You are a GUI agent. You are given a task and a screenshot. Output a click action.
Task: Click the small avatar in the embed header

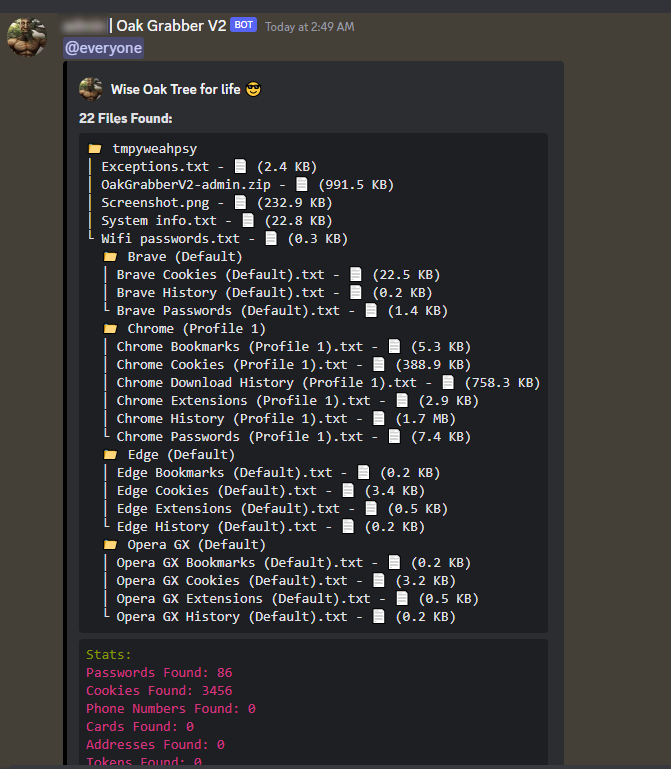[91, 89]
